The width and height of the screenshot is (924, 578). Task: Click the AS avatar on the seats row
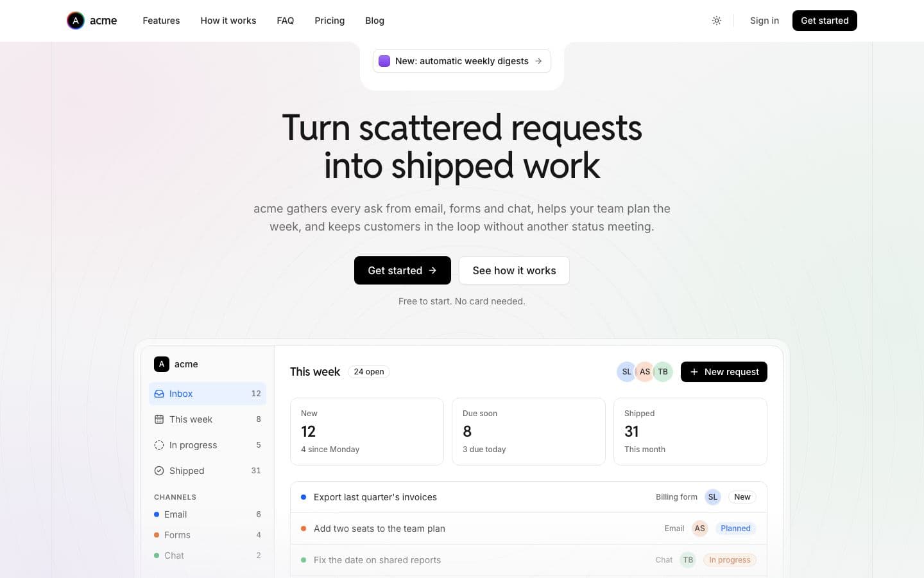point(700,529)
